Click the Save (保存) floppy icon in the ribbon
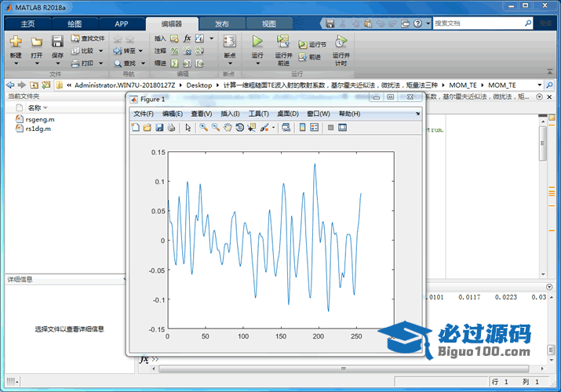 click(x=57, y=42)
